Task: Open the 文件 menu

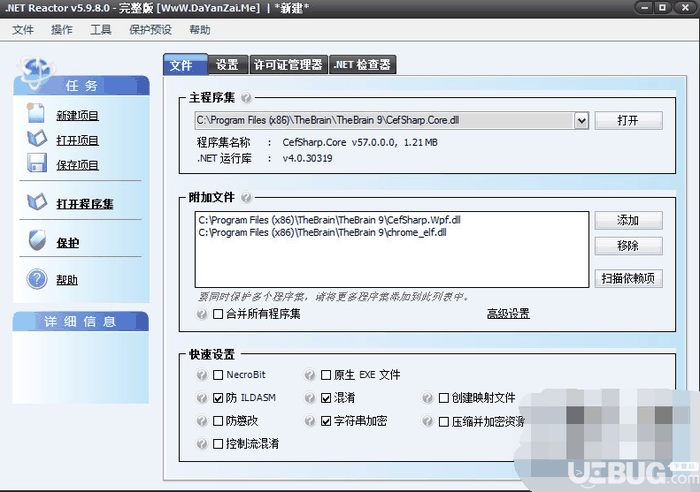Action: (x=23, y=30)
